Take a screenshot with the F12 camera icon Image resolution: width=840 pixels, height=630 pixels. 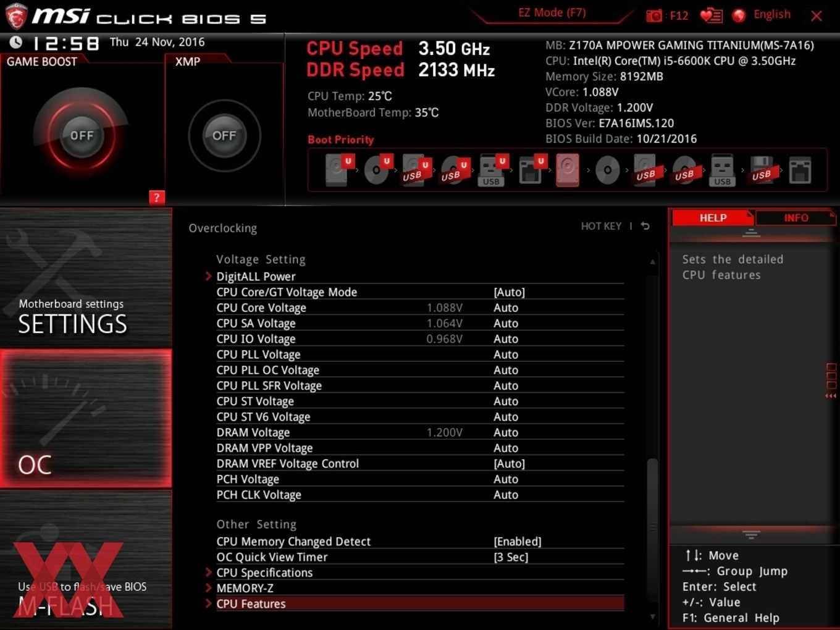(x=654, y=15)
